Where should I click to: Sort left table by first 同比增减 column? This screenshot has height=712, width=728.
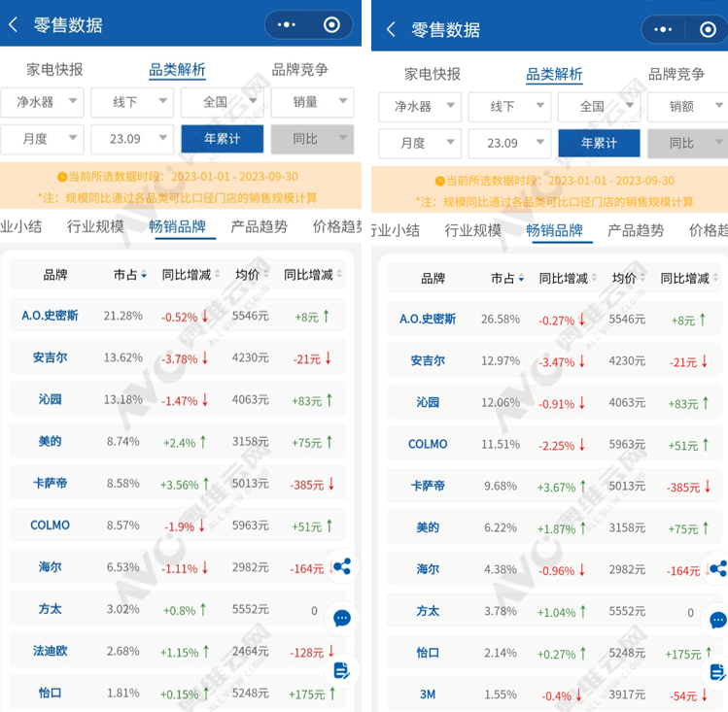191,275
